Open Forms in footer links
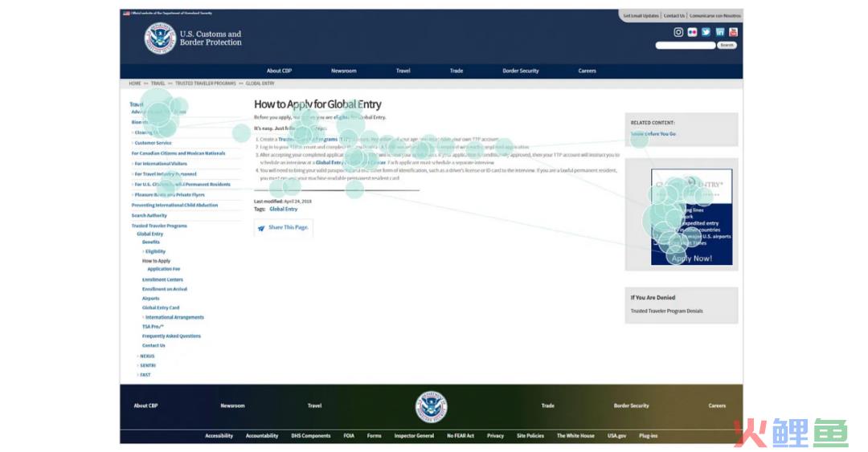The image size is (868, 452). pos(375,436)
